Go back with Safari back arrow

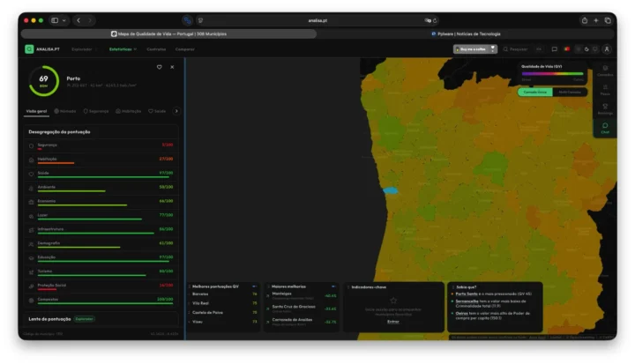point(78,20)
